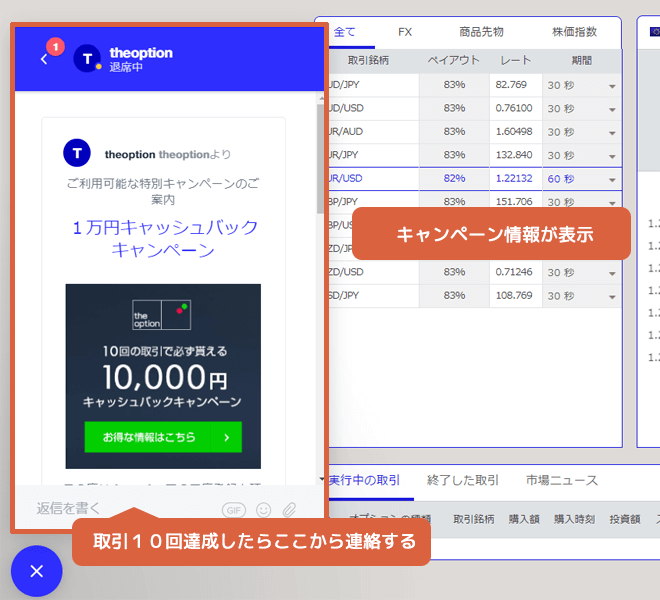Open the 市場ニュース tab
This screenshot has width=660, height=600.
[x=562, y=480]
